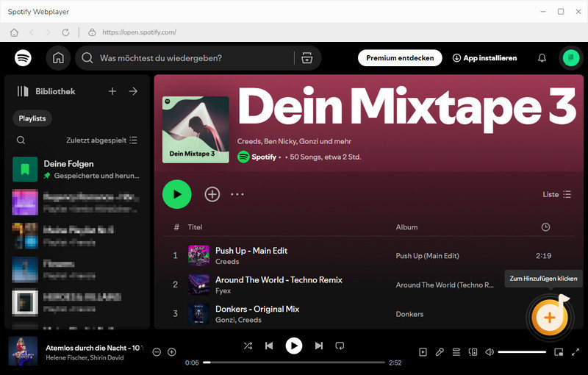Open Deine Folgen in the library
The image size is (588, 375).
77,169
